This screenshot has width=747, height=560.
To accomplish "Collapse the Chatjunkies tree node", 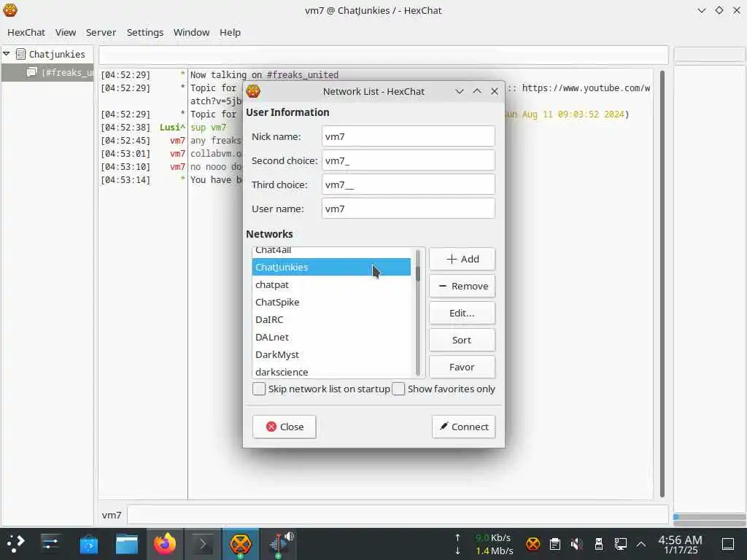I will coord(6,54).
